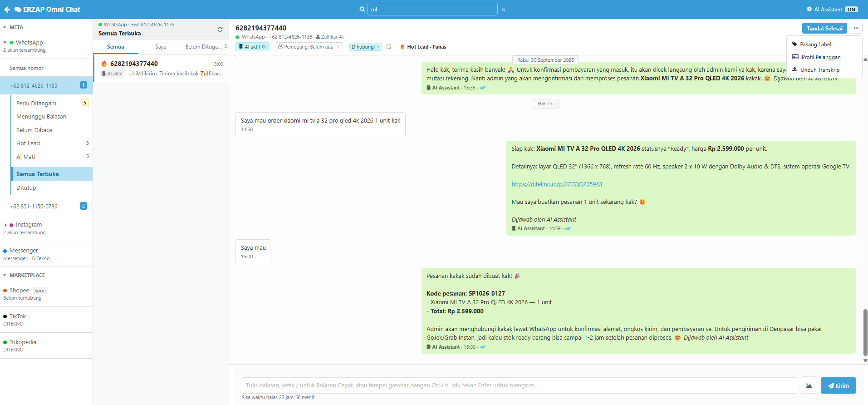Open the Tokopedia DITEKNO channel
Screen dimensions: 868x405
[x=46, y=346]
